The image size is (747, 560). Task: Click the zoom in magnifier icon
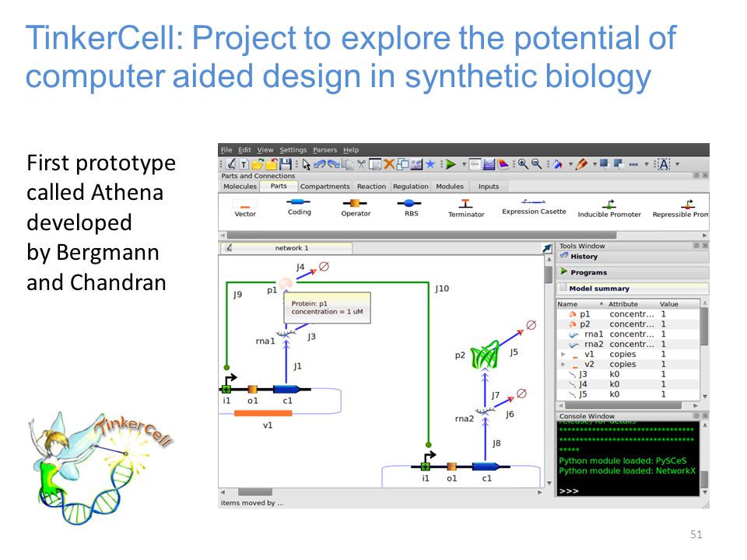point(523,164)
